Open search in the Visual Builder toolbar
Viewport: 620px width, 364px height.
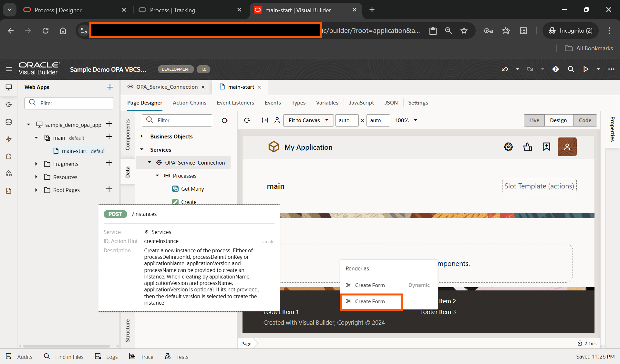coord(571,69)
